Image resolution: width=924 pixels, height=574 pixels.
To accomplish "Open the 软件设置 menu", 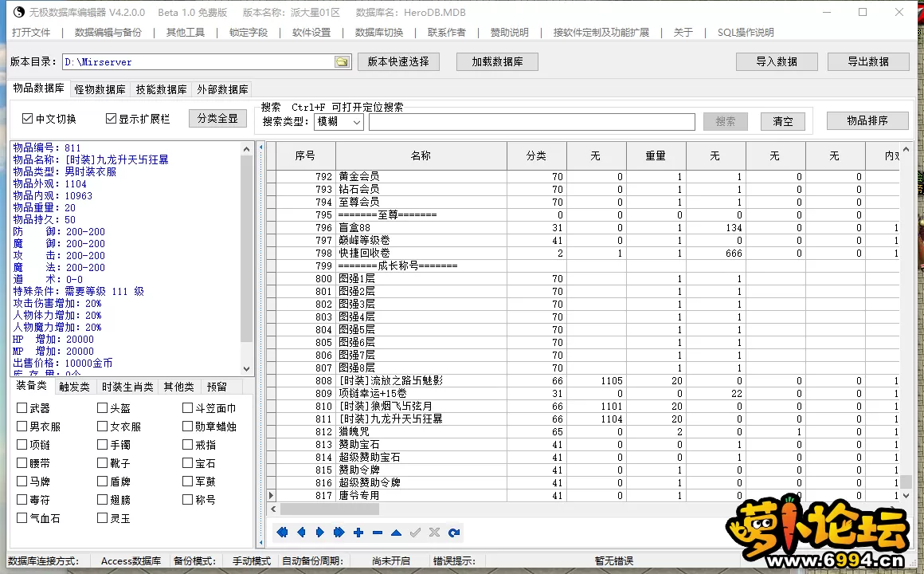I will (311, 33).
